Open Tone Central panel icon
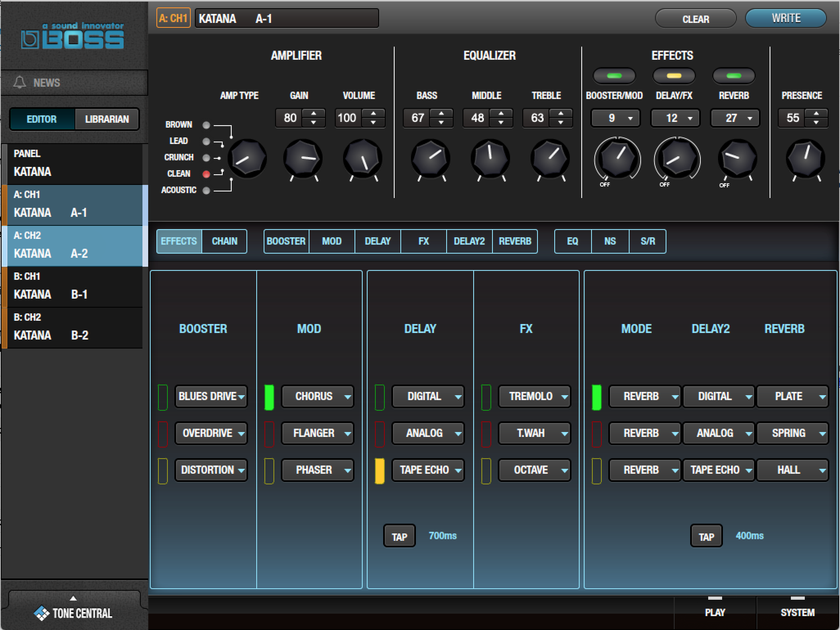 pos(41,613)
